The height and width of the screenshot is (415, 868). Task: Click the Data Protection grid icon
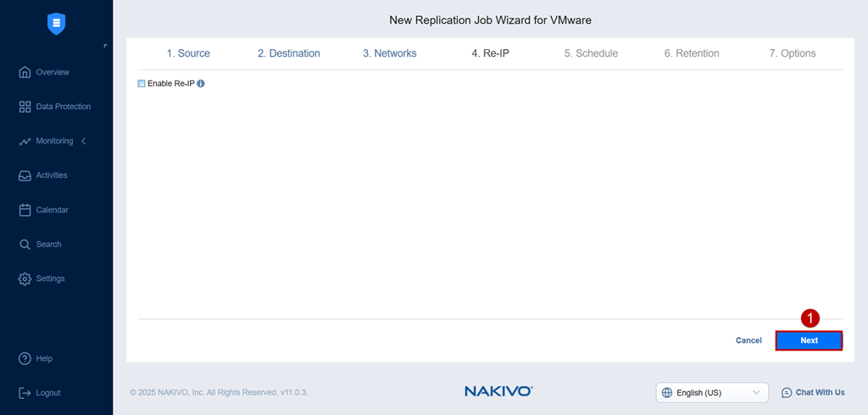point(25,107)
